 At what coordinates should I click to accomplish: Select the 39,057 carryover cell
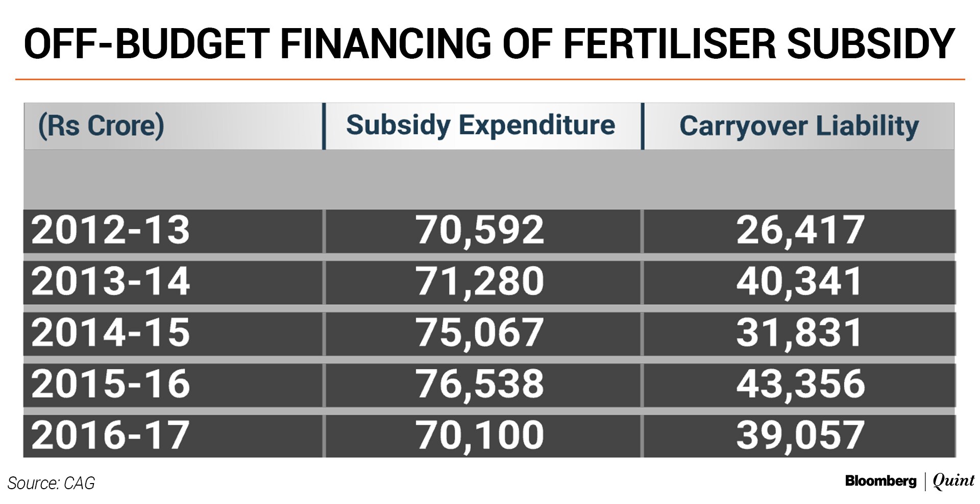800,436
